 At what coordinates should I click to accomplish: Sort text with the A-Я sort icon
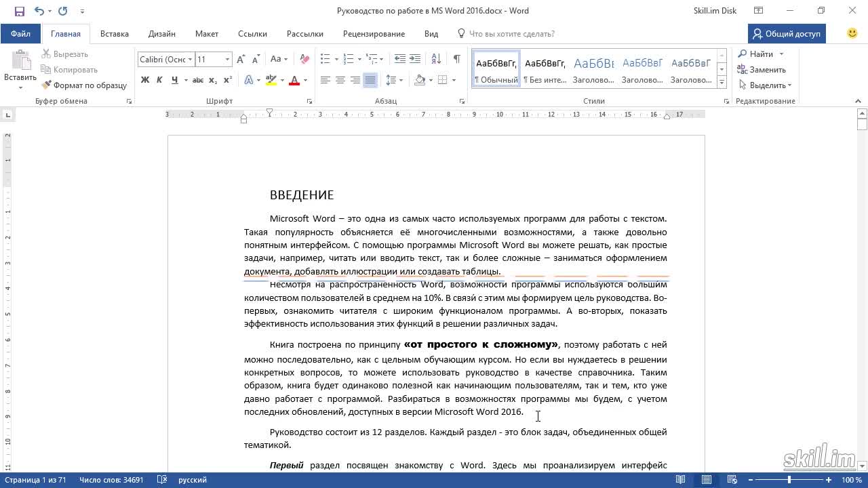click(435, 60)
